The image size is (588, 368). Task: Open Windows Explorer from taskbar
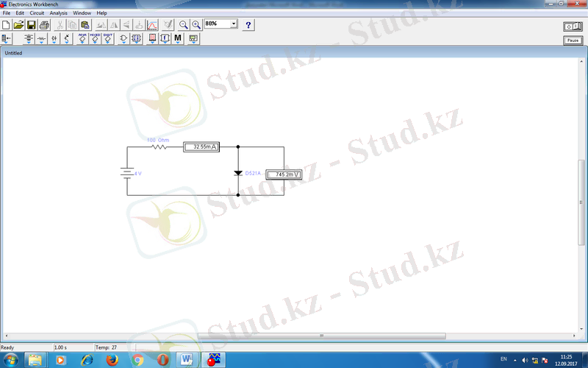click(x=35, y=361)
